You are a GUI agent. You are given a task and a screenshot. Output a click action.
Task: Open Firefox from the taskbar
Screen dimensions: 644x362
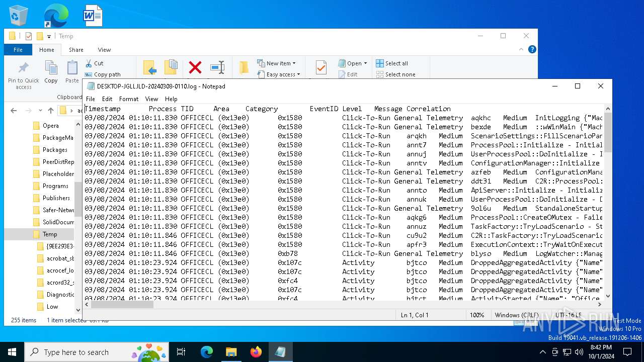tap(256, 352)
